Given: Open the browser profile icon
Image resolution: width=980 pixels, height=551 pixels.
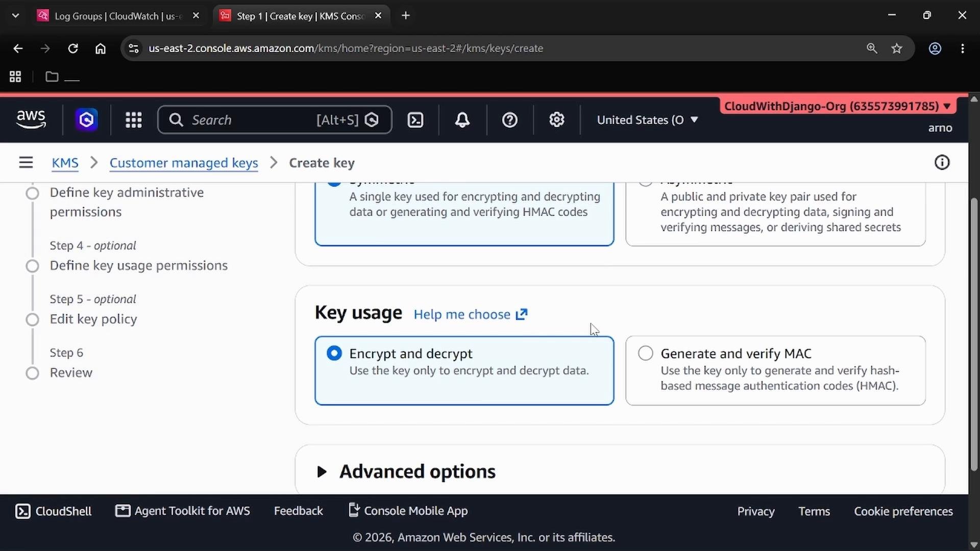Looking at the screenshot, I should pyautogui.click(x=935, y=48).
